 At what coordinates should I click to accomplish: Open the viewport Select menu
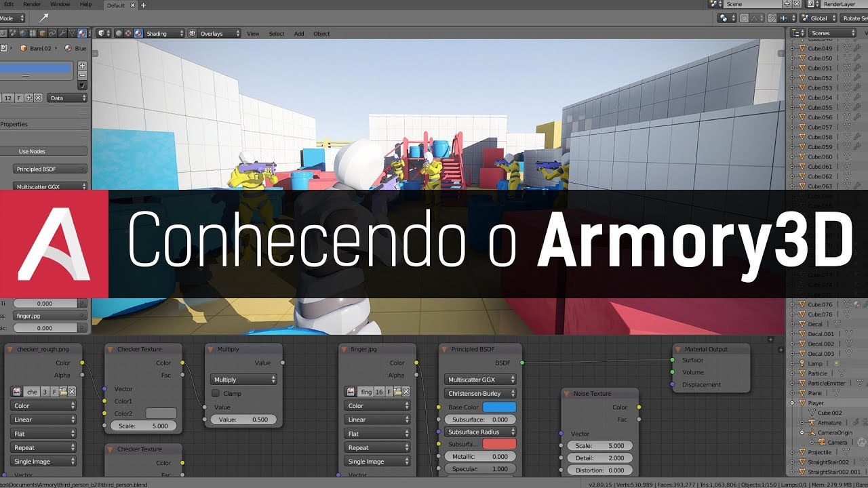tap(277, 33)
